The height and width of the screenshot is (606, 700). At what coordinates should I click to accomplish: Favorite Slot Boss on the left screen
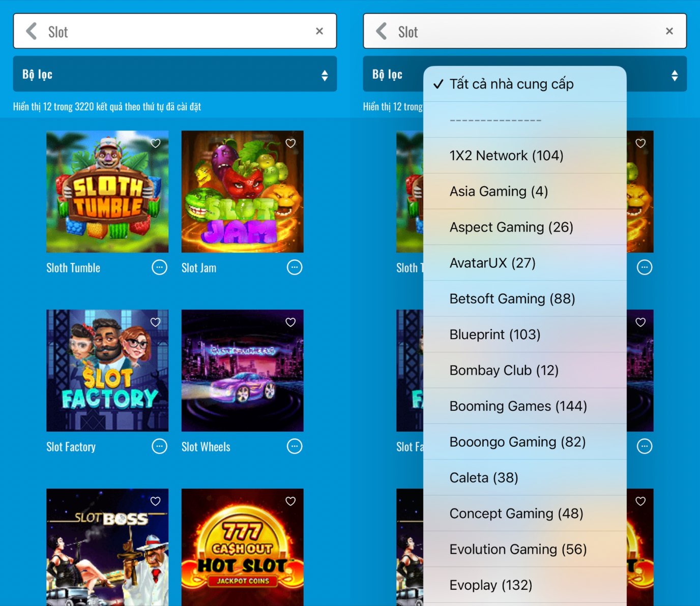(x=156, y=501)
